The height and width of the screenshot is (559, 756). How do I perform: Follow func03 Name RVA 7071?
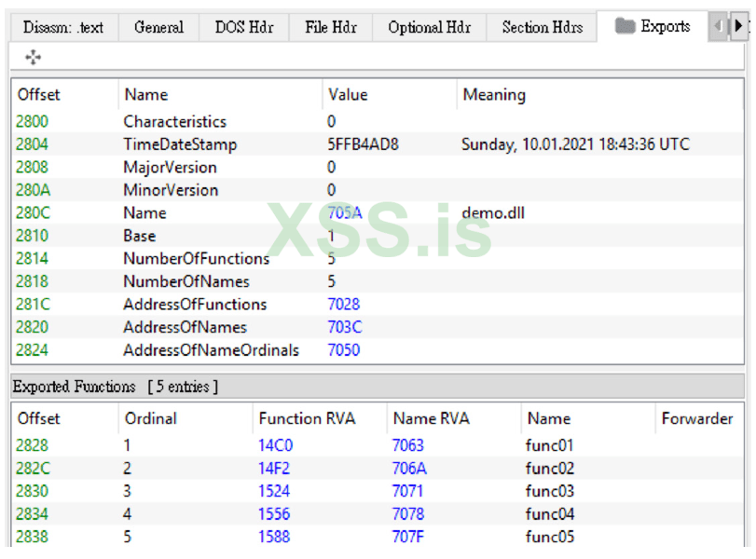407,492
